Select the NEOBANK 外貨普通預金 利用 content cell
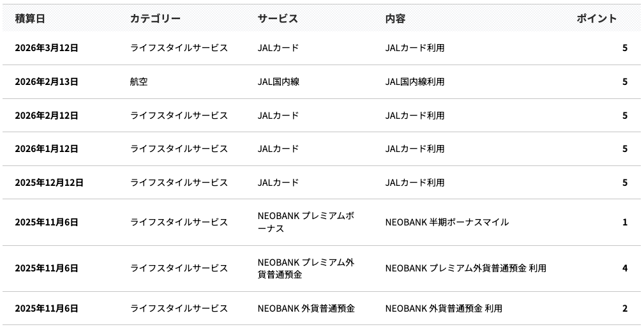This screenshot has height=327, width=644. point(444,308)
